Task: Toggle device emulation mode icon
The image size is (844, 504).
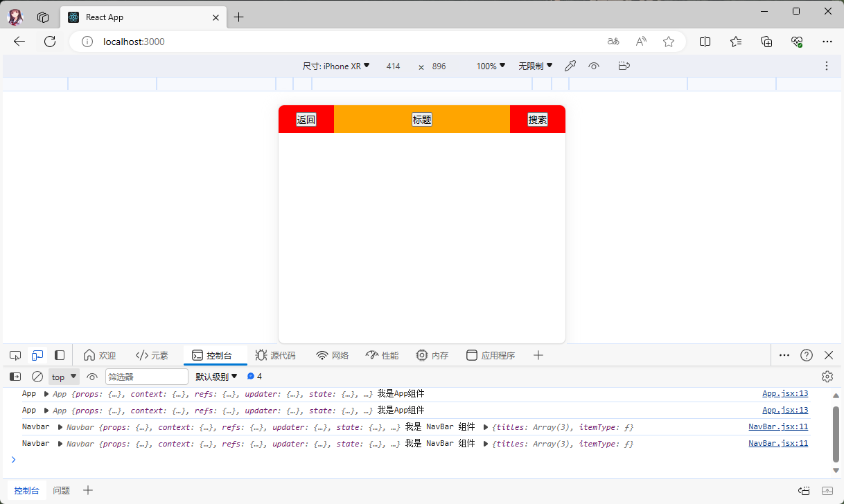Action: coord(37,355)
